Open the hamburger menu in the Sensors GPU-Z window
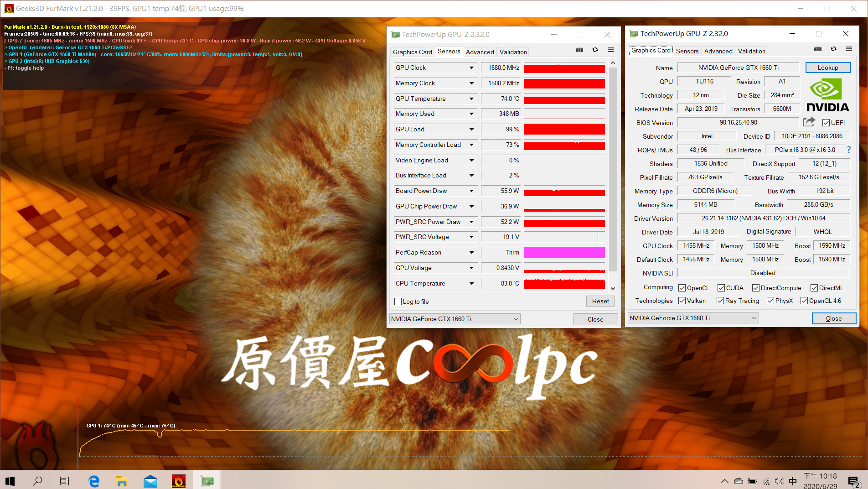Screen dimensions: 868x489 (x=610, y=50)
